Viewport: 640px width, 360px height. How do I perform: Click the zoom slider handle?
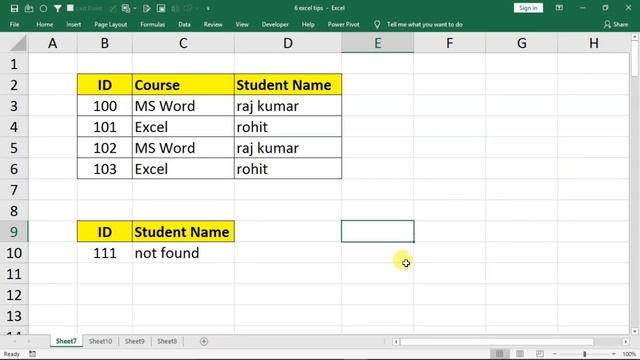584,354
